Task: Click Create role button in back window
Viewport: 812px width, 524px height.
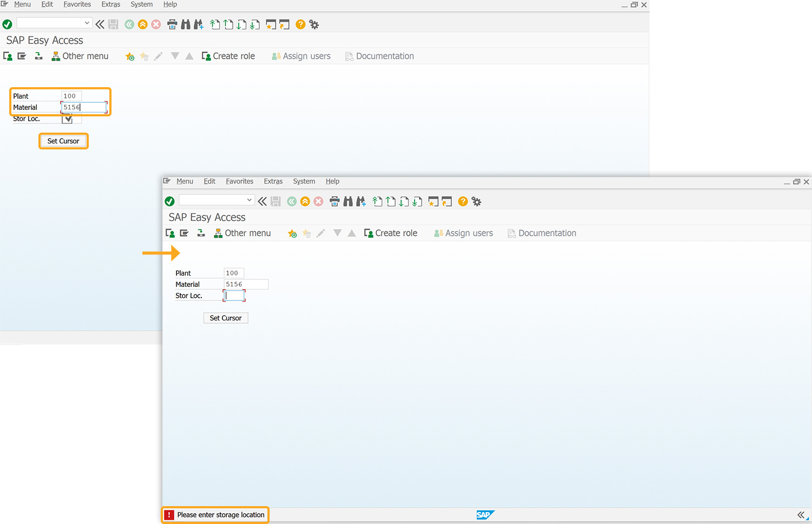Action: click(x=228, y=56)
